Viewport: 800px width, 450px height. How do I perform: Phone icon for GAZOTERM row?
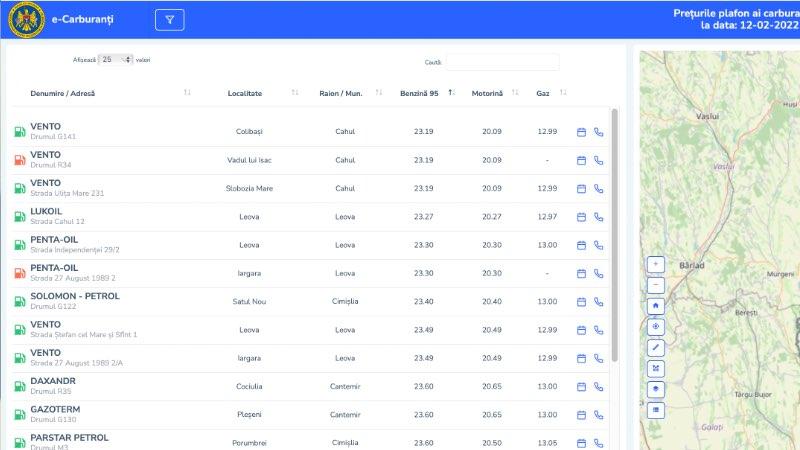[x=598, y=415]
